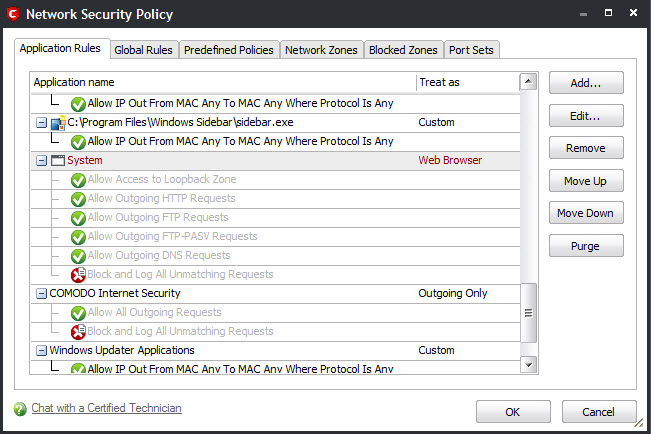The image size is (651, 434).
Task: Click the scrollbar down arrow
Action: (x=528, y=365)
